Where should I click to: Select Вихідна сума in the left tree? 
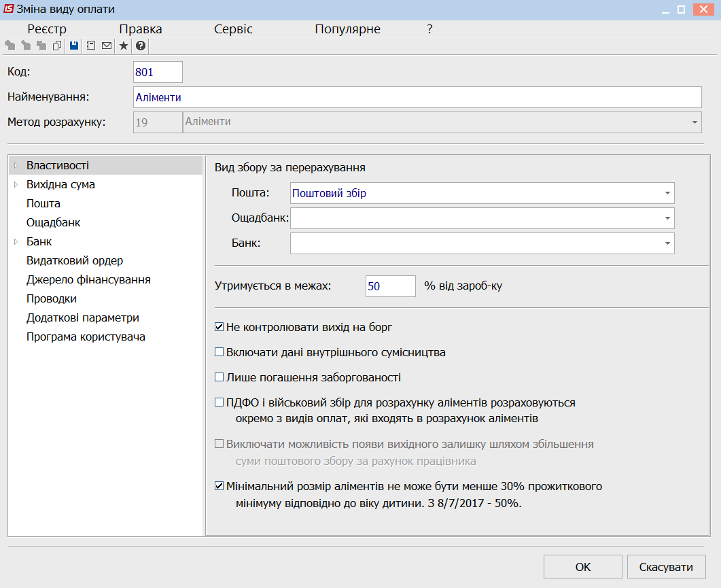[60, 184]
